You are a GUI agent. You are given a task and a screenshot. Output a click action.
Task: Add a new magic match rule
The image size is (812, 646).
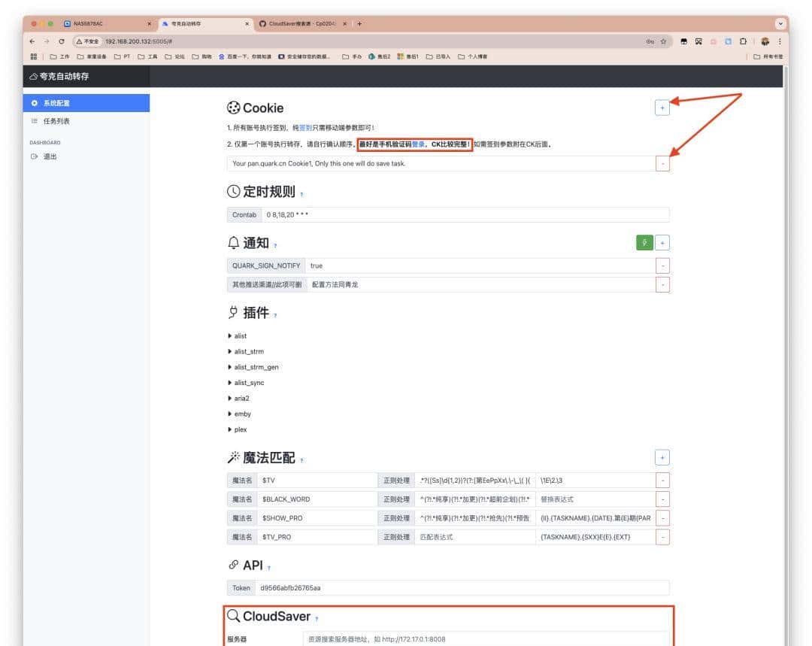click(662, 457)
